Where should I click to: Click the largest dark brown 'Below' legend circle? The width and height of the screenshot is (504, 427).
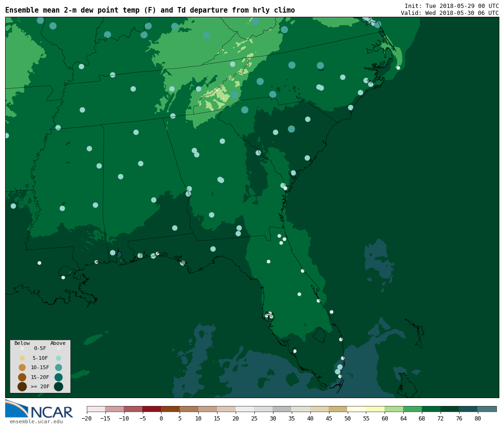[x=22, y=386]
